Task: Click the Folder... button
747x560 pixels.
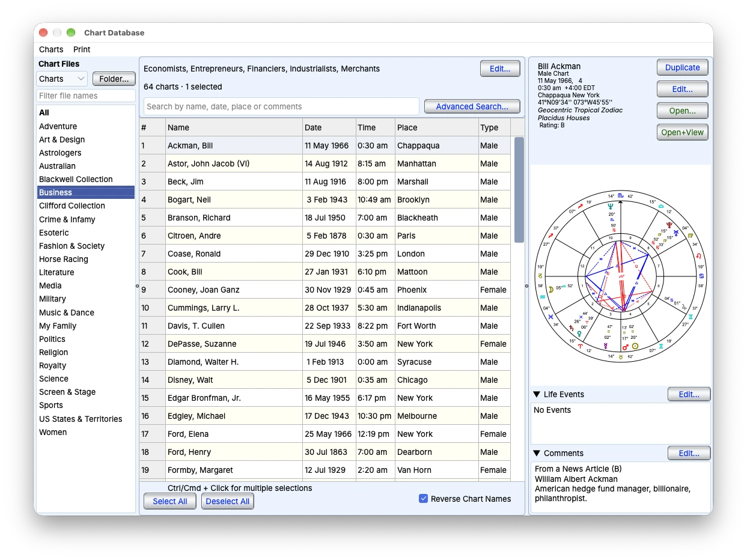Action: click(114, 79)
